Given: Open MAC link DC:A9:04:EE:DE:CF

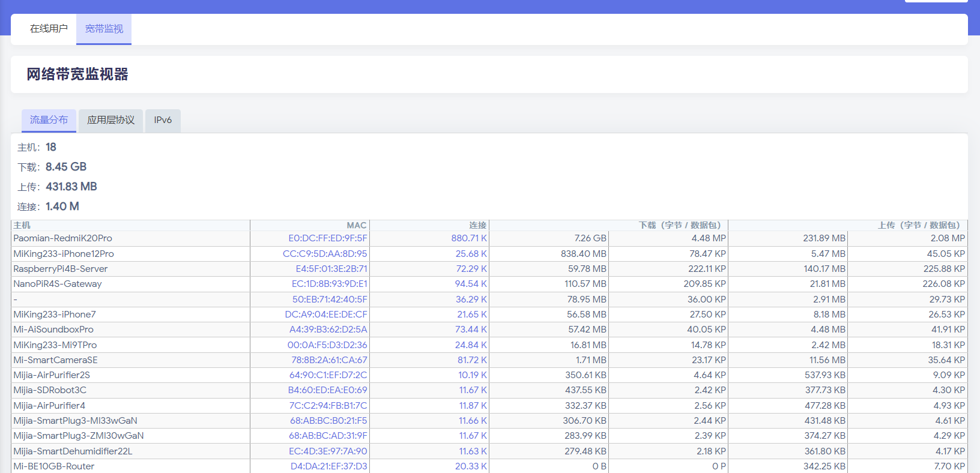Looking at the screenshot, I should 326,315.
